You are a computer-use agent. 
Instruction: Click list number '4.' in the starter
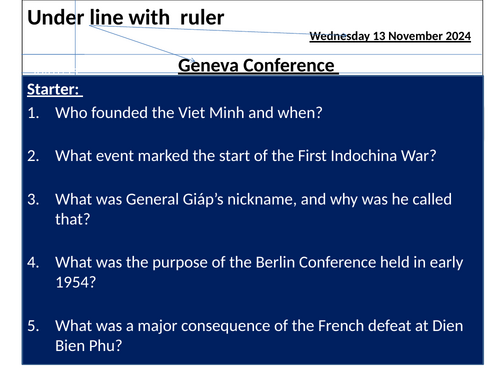tap(33, 263)
